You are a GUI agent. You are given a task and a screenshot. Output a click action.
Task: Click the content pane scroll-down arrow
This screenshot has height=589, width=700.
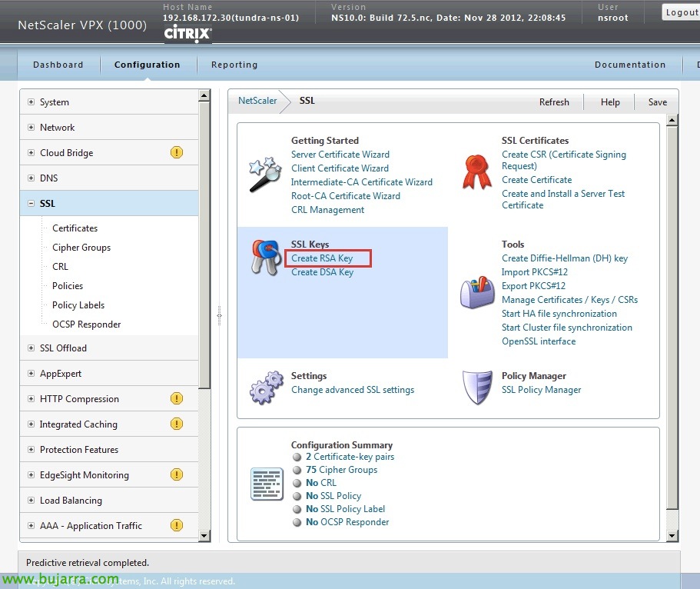coord(672,535)
